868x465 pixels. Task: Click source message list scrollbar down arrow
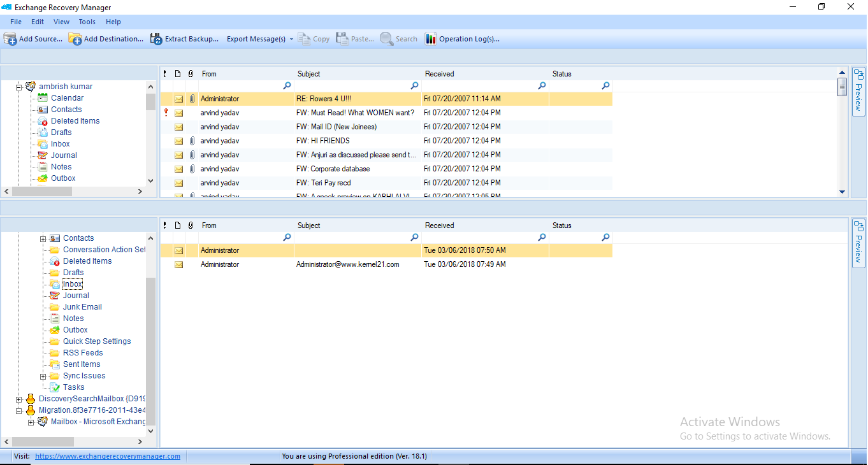[x=842, y=192]
